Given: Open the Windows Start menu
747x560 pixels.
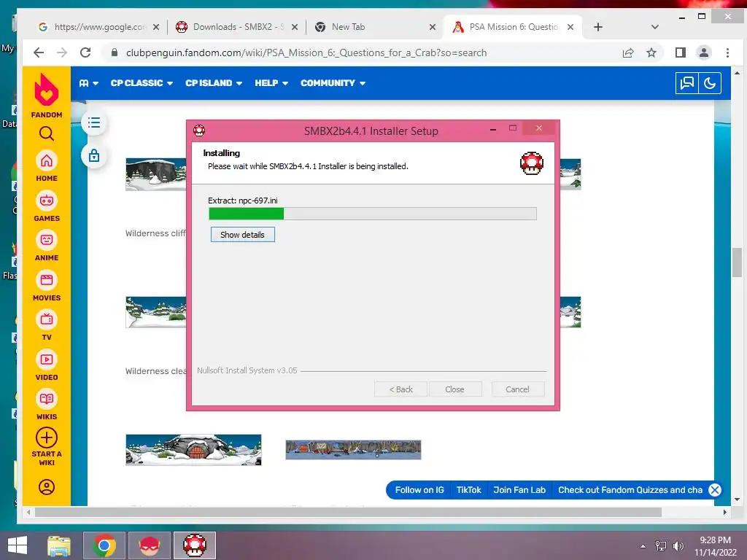Looking at the screenshot, I should point(18,545).
